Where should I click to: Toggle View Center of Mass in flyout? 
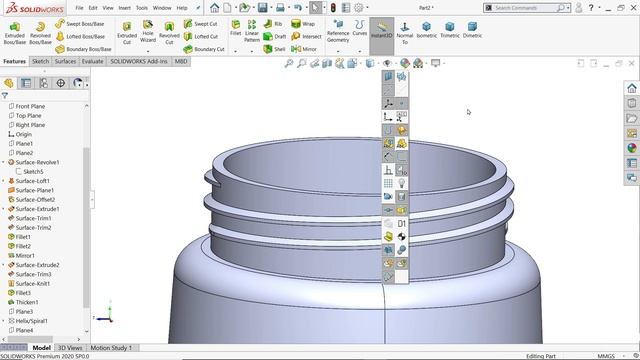402,237
